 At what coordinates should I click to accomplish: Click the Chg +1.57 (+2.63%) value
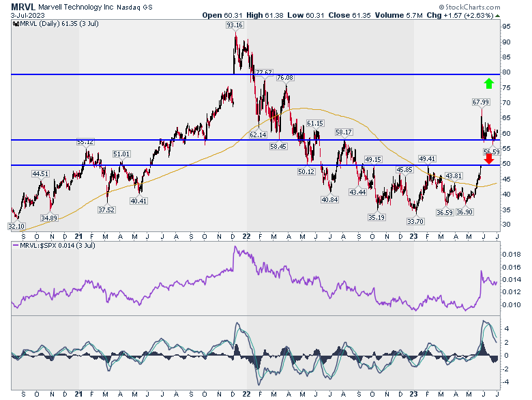(460, 15)
